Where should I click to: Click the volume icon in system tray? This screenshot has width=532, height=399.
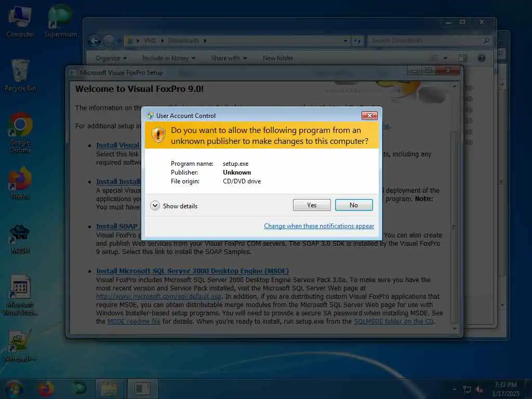click(479, 390)
